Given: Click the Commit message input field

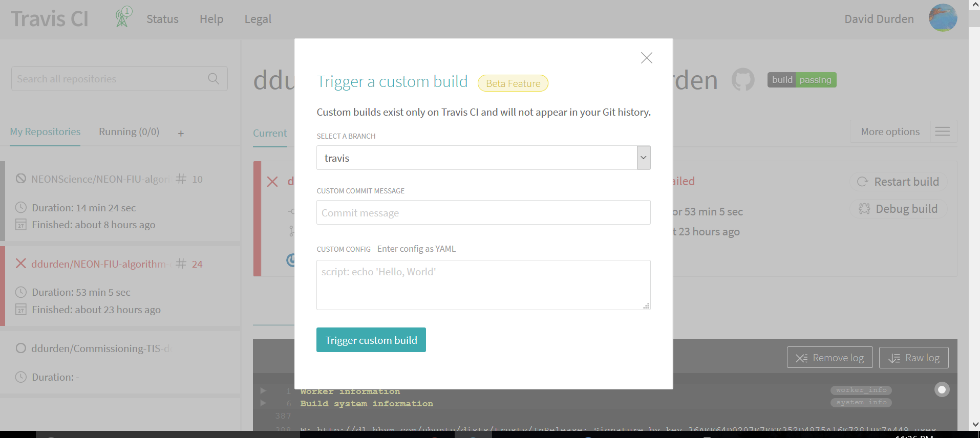Looking at the screenshot, I should pos(483,212).
